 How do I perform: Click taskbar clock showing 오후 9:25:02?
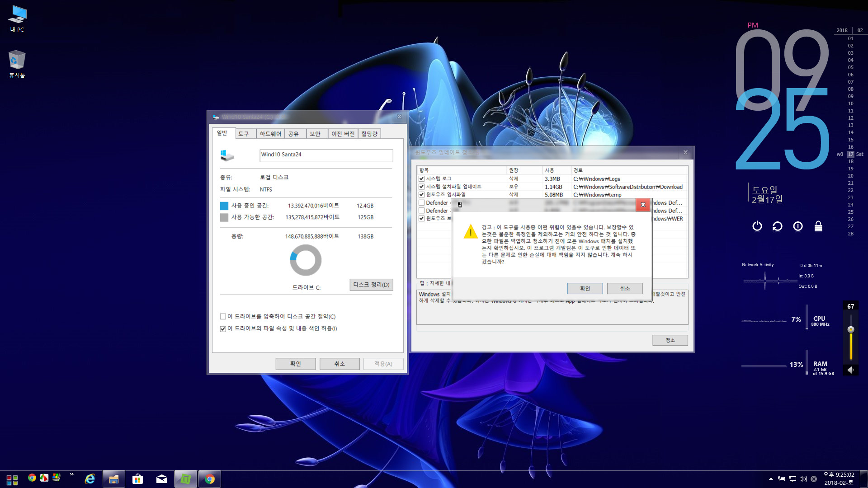point(839,479)
